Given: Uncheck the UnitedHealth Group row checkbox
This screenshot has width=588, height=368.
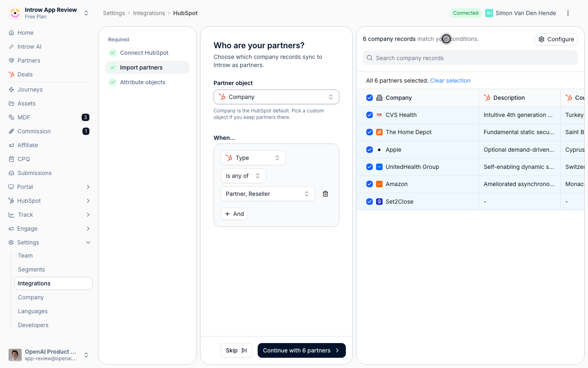Looking at the screenshot, I should coord(370,167).
